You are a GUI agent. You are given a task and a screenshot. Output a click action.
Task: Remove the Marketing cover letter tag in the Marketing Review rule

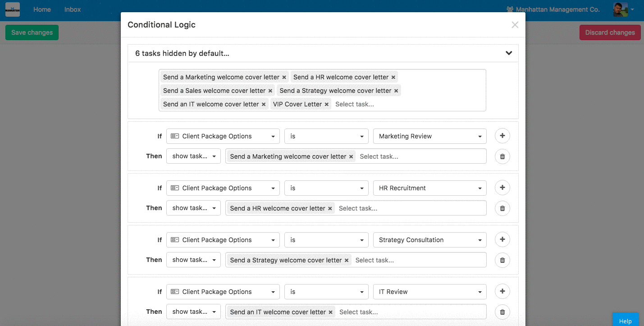click(351, 157)
